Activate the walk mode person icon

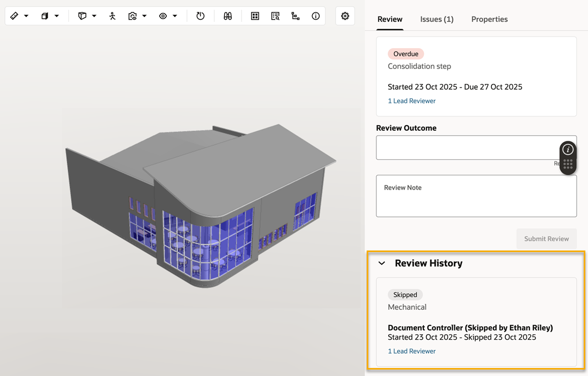coord(112,16)
